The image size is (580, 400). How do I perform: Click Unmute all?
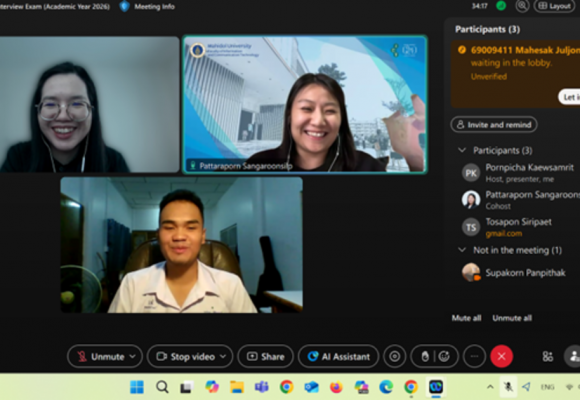pos(512,318)
